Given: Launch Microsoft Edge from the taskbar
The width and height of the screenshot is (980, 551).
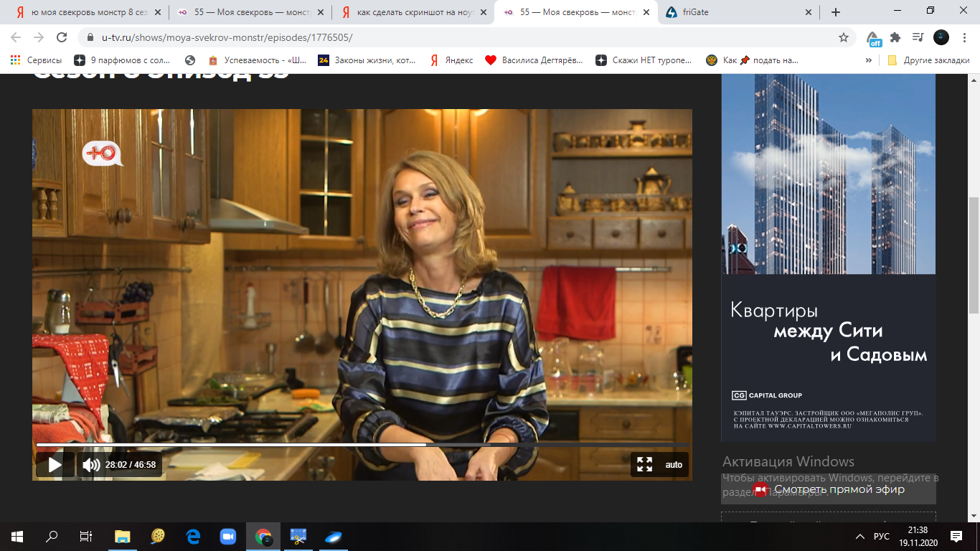Looking at the screenshot, I should (x=193, y=536).
